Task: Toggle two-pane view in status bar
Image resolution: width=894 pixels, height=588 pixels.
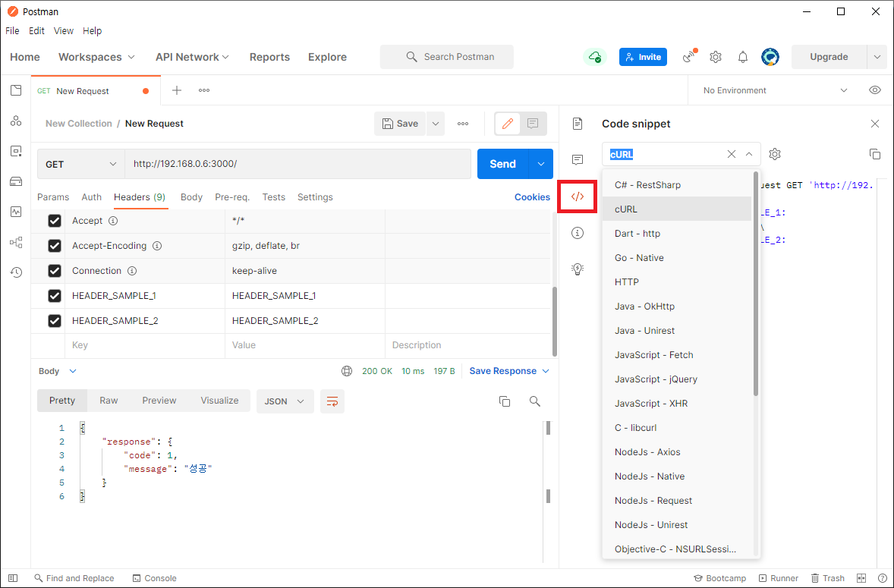Action: coord(861,578)
